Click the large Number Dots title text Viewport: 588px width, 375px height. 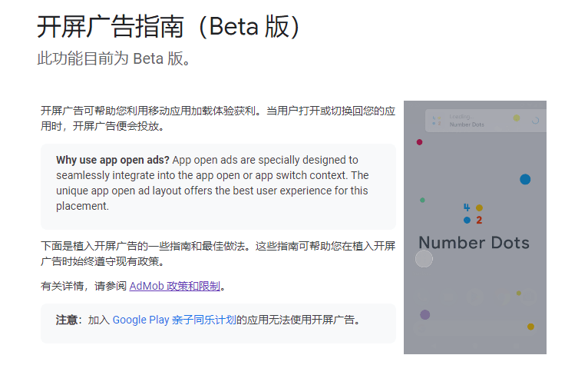pos(474,243)
